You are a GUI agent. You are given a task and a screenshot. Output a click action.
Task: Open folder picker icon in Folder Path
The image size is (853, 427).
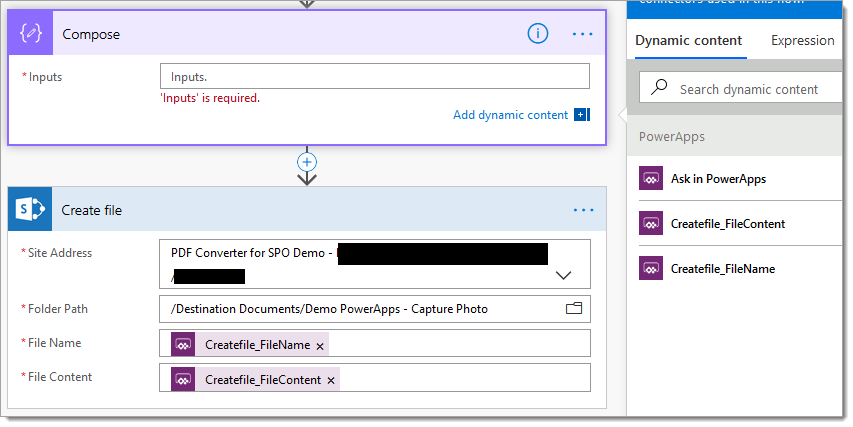[574, 308]
